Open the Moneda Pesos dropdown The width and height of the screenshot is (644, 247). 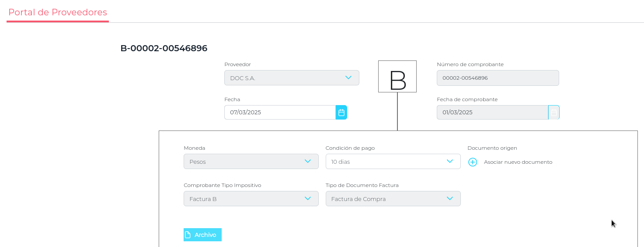point(251,162)
